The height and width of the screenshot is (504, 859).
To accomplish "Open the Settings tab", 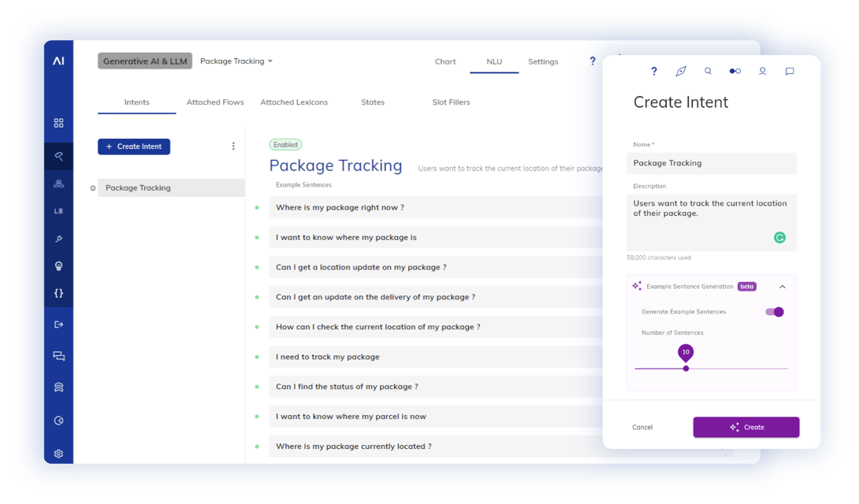I will [543, 61].
